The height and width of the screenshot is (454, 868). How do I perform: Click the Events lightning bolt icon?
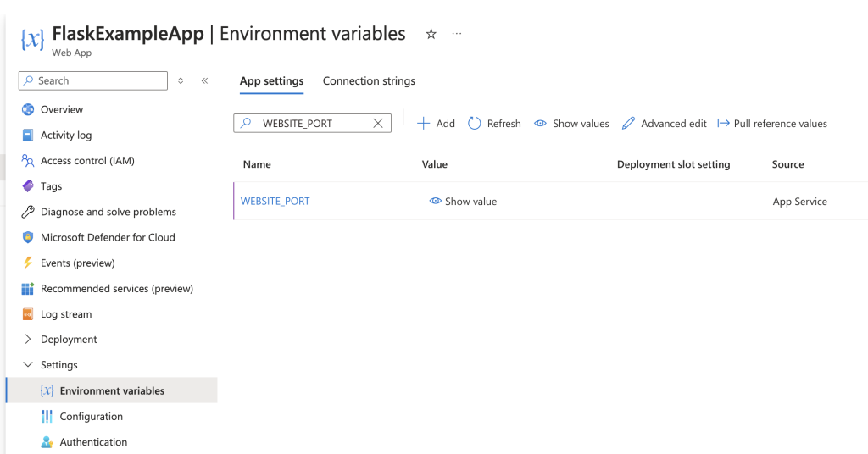(28, 263)
